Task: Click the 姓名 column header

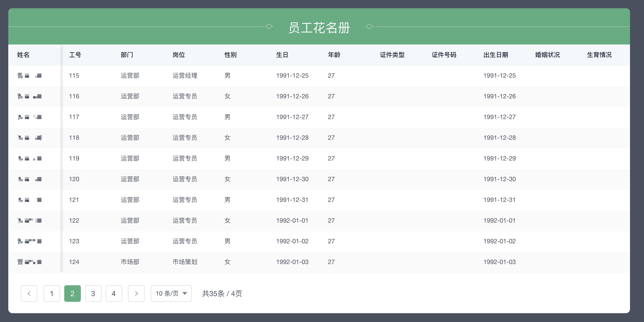Action: (x=23, y=55)
